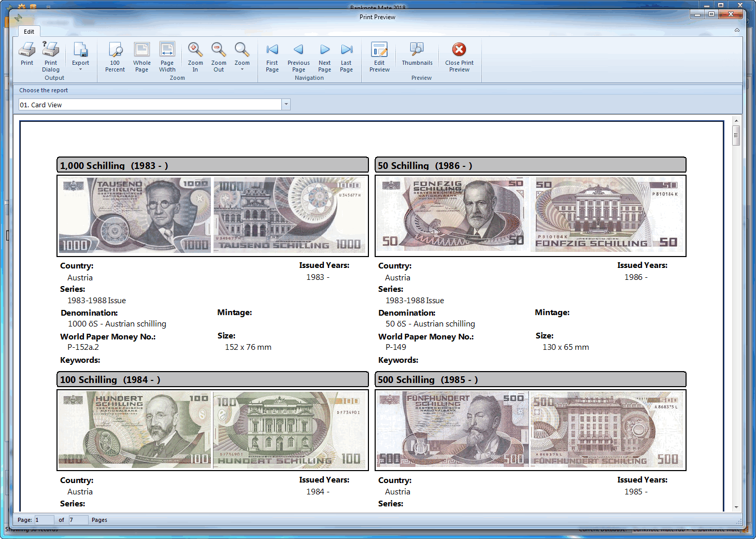The width and height of the screenshot is (756, 539).
Task: Click the current page number field
Action: click(x=44, y=520)
